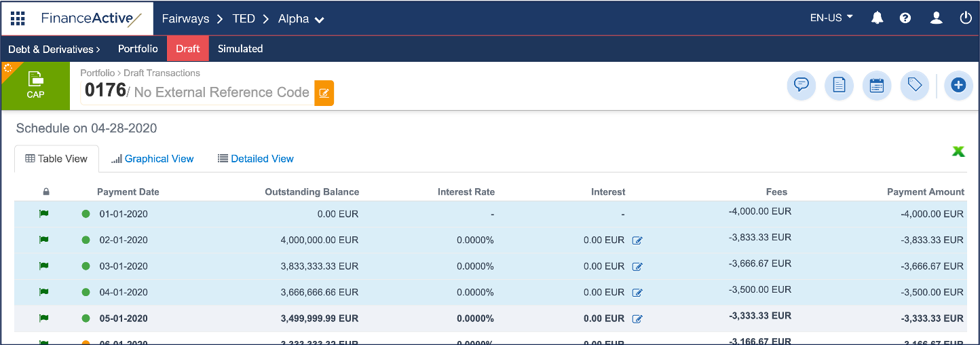Switch to Detailed View tab

pos(256,158)
